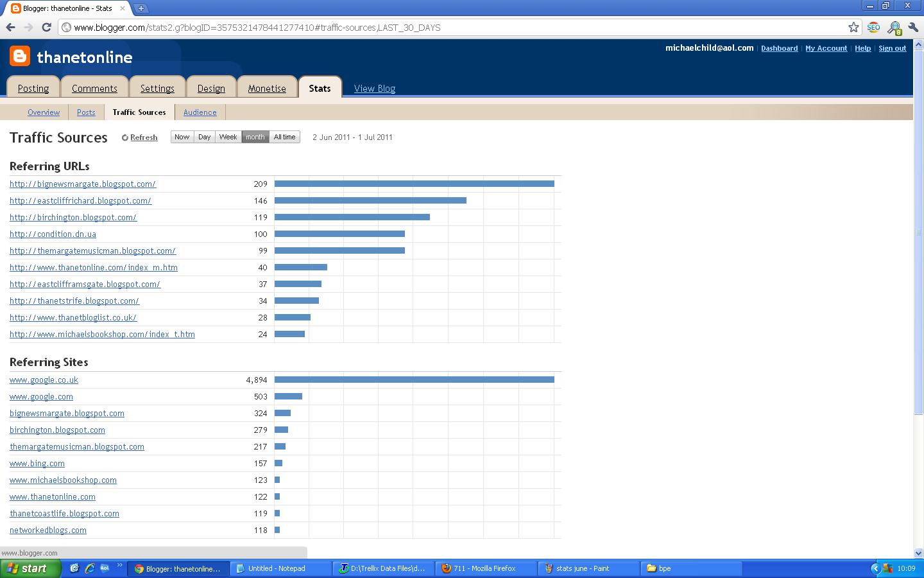Open referring site www.google.com
924x578 pixels.
click(41, 396)
